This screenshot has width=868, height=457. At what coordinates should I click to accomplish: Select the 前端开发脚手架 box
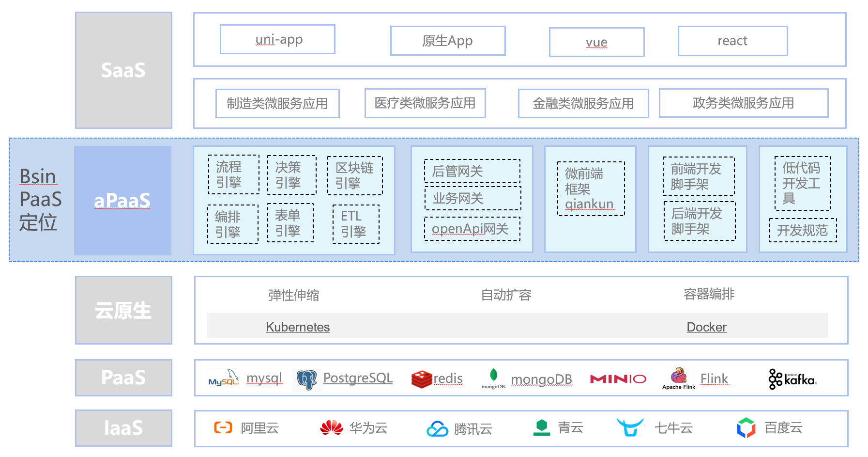pyautogui.click(x=699, y=176)
